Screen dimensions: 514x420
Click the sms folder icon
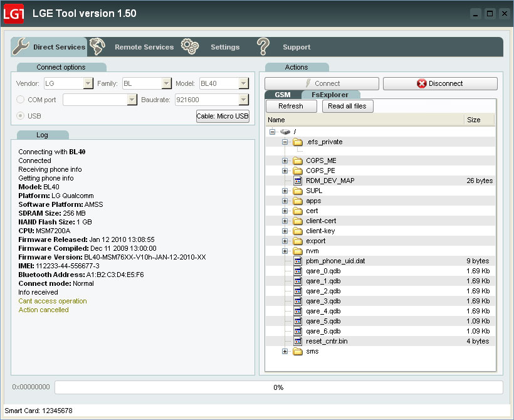coord(297,352)
